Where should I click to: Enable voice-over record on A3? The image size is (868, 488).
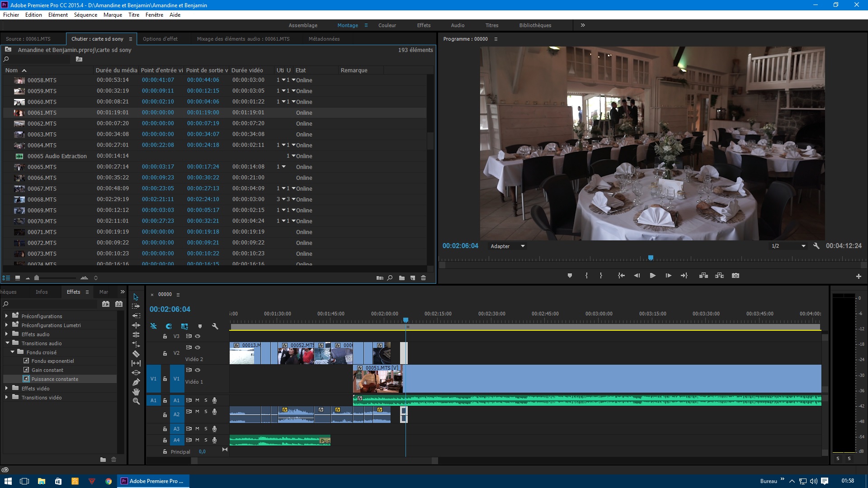click(214, 429)
